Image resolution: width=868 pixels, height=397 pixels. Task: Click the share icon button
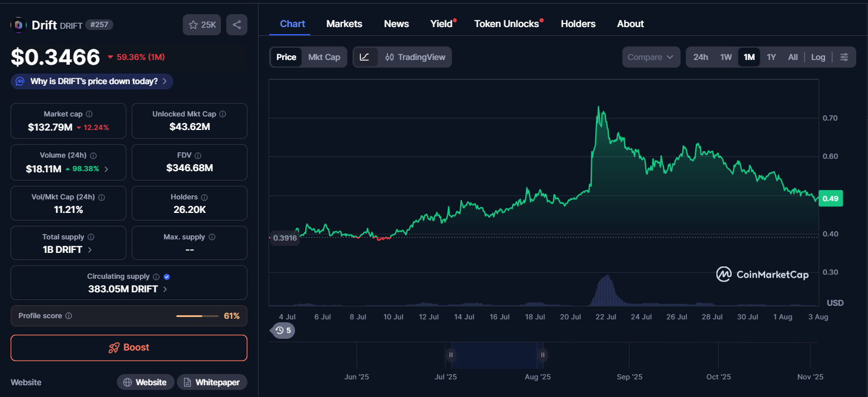pos(237,25)
